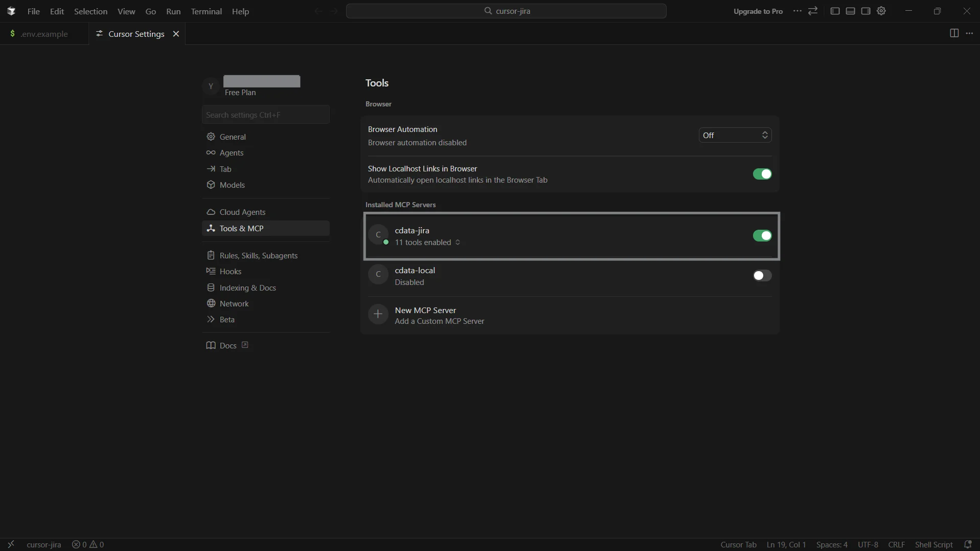980x551 pixels.
Task: Toggle the bottom panel layout icon
Action: pyautogui.click(x=850, y=11)
